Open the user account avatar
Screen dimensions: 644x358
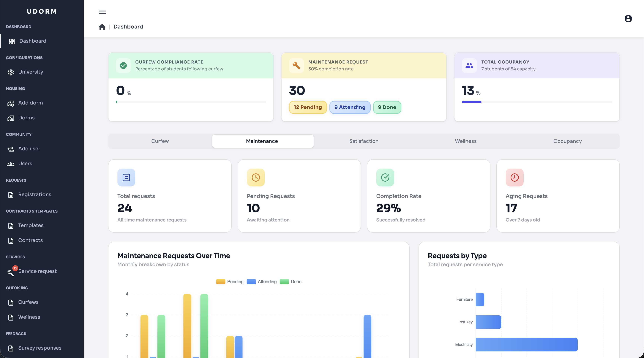[x=628, y=19]
